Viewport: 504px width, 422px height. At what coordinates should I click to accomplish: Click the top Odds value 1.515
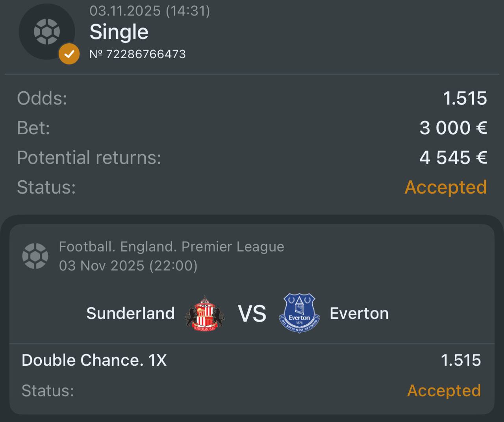465,98
